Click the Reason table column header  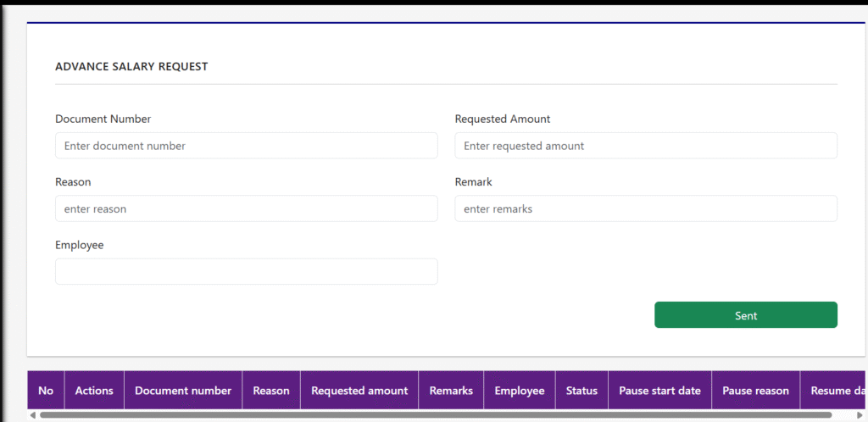pyautogui.click(x=271, y=391)
